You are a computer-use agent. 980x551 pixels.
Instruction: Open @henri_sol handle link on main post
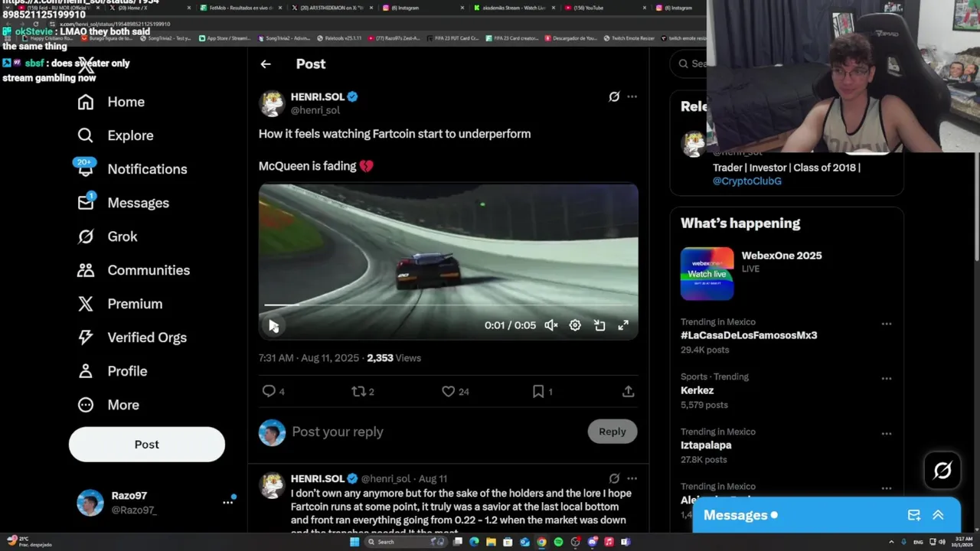click(x=315, y=110)
